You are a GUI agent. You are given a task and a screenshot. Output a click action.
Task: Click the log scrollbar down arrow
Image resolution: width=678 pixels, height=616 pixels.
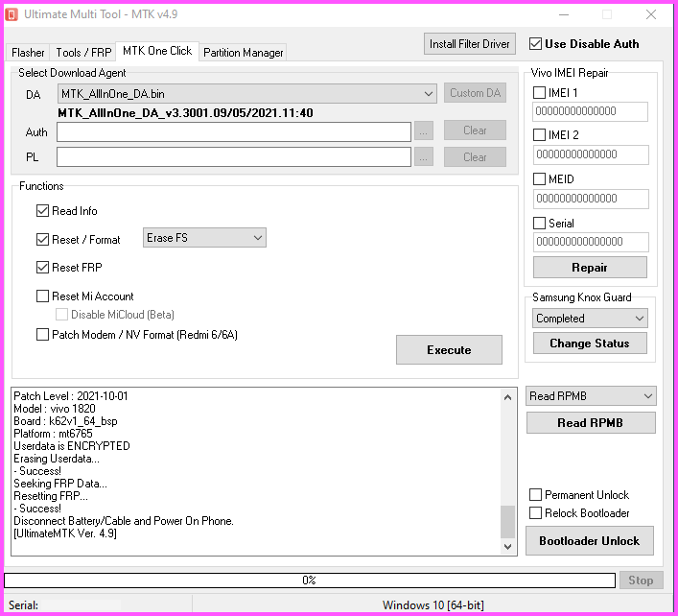[x=508, y=547]
